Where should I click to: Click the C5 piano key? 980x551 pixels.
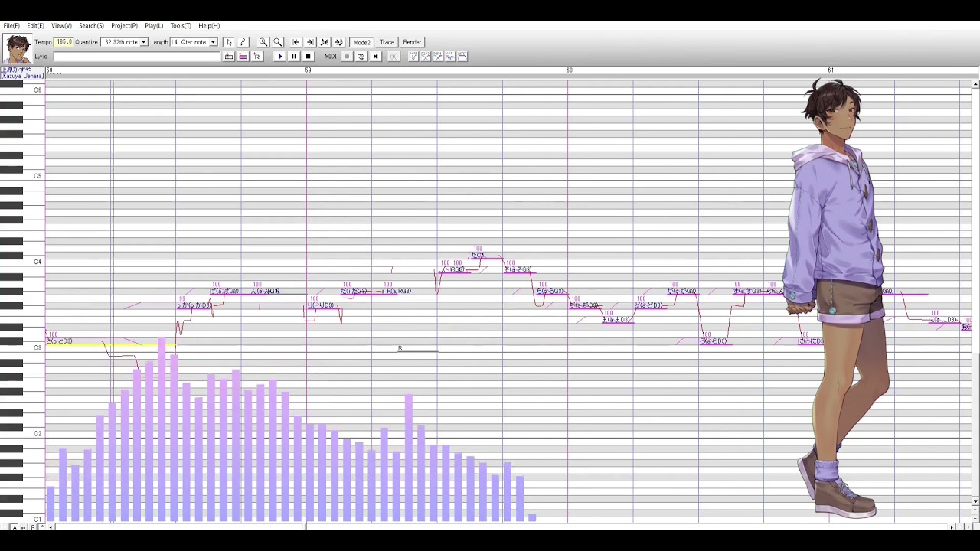click(22, 176)
